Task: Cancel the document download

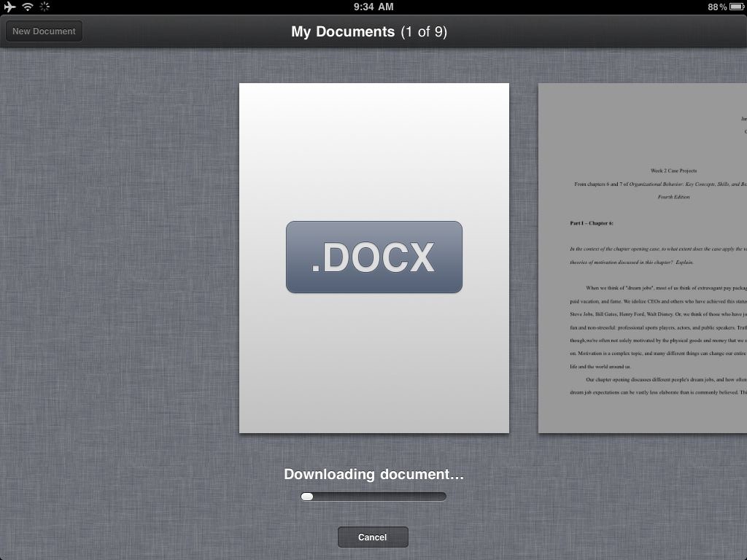Action: tap(373, 537)
